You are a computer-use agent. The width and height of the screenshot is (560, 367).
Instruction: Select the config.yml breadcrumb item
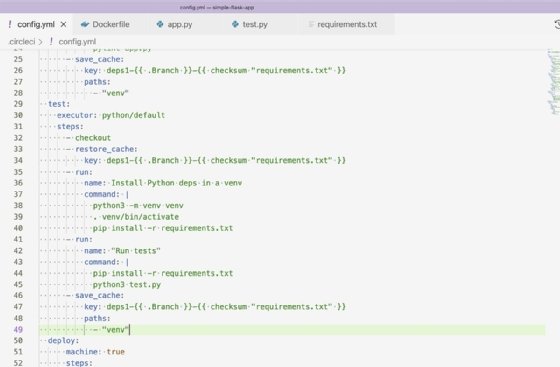tap(77, 42)
